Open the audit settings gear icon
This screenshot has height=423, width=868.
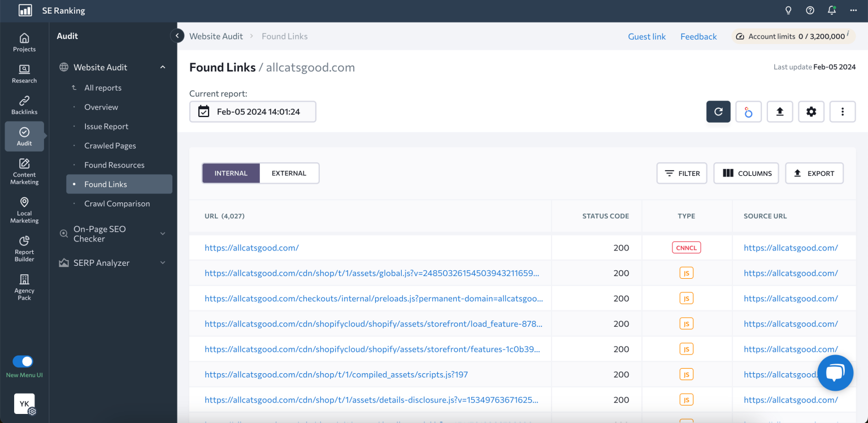[811, 112]
